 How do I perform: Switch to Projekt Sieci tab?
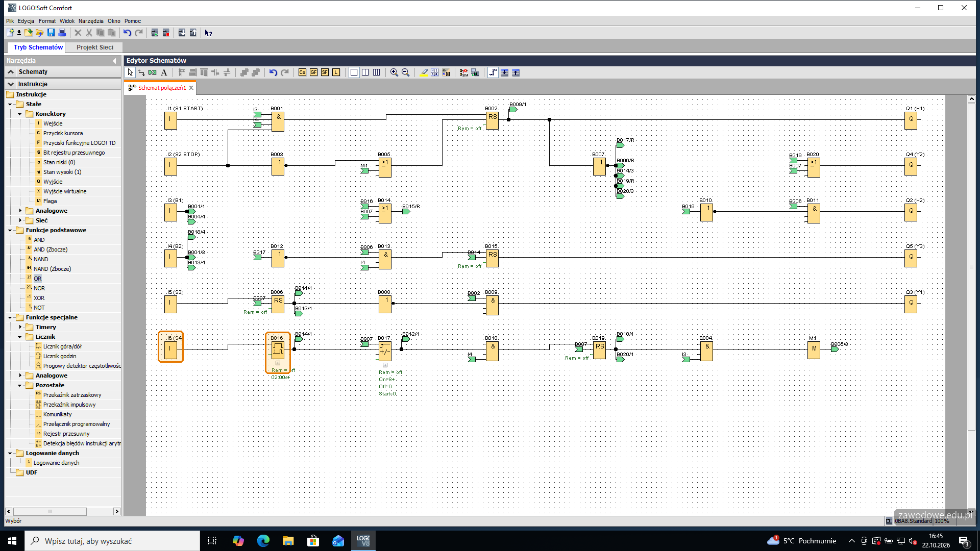point(95,47)
